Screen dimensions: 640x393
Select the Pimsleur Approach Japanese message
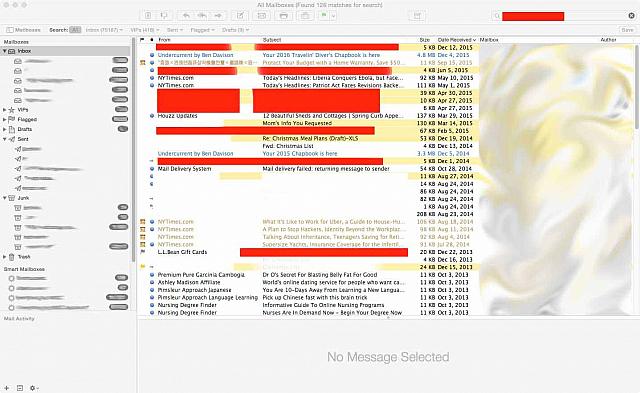pyautogui.click(x=308, y=290)
